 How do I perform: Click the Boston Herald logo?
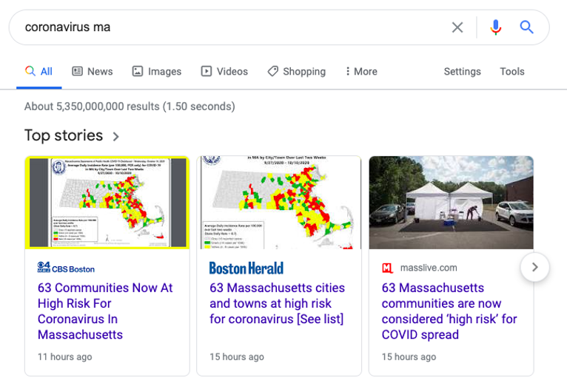(246, 268)
